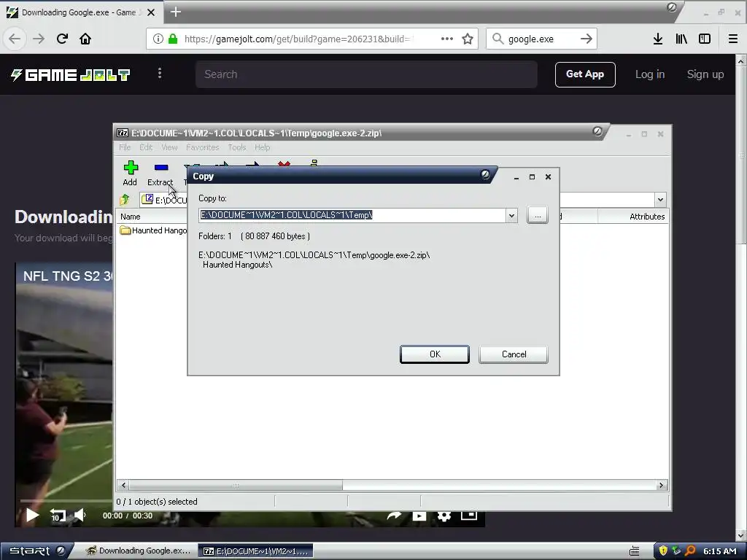
Task: Switch to the Firefox taskbar button
Action: (x=138, y=551)
